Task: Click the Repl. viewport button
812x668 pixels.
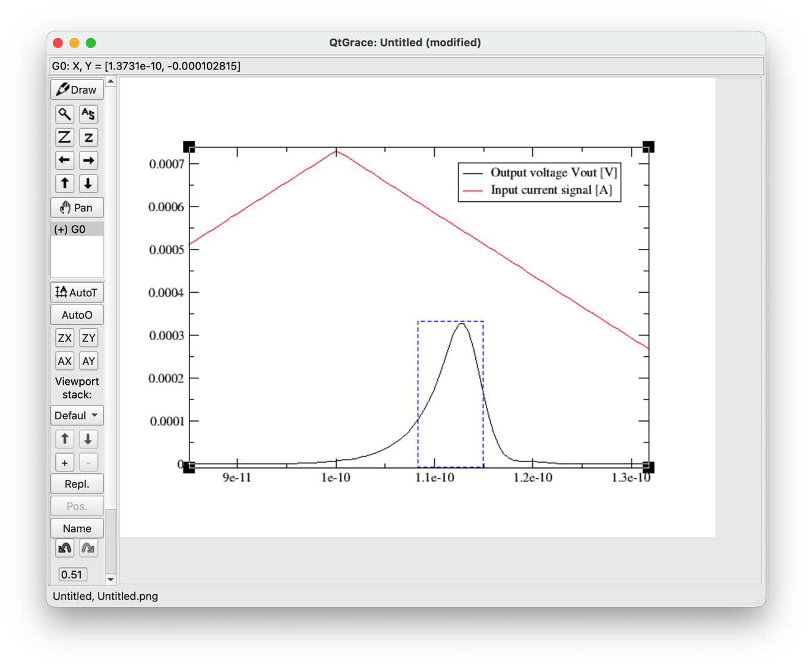Action: (77, 484)
